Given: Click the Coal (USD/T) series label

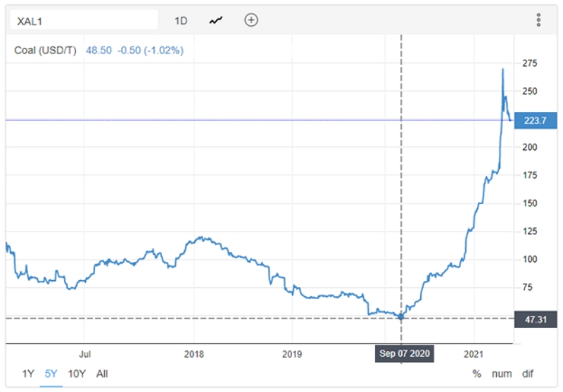Looking at the screenshot, I should (x=45, y=50).
